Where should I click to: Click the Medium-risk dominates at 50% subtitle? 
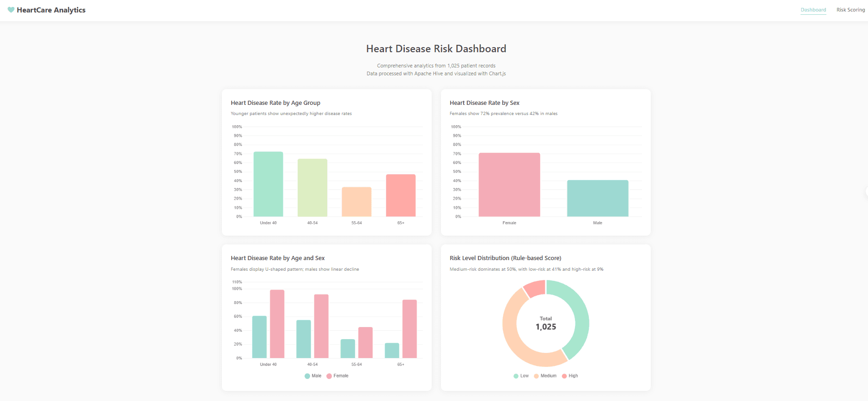point(526,269)
